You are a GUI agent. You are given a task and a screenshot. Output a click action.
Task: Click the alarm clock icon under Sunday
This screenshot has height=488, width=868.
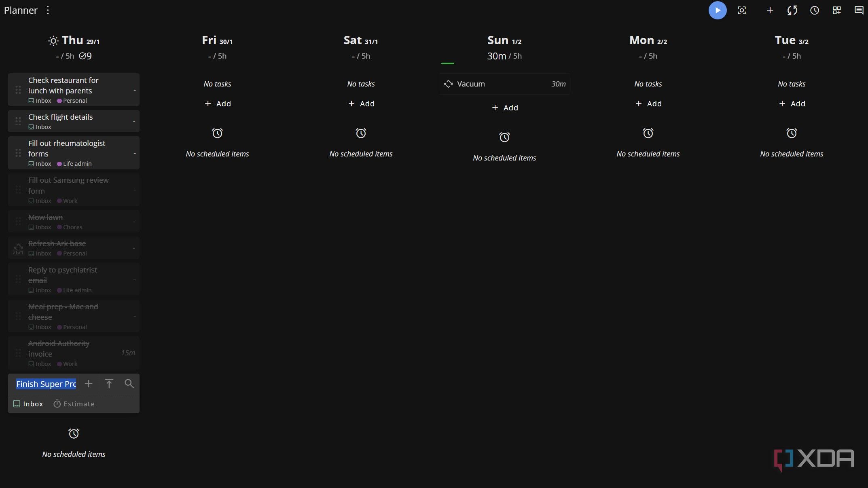(x=504, y=137)
